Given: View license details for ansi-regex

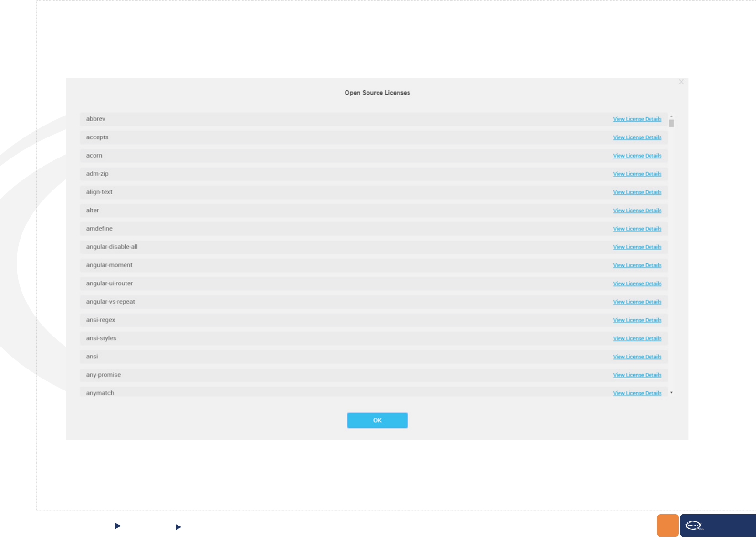Looking at the screenshot, I should click(x=637, y=320).
